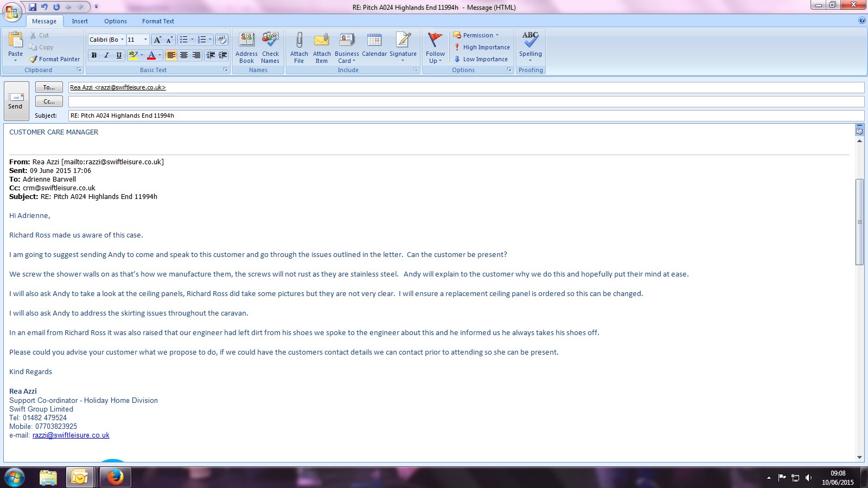Expand the font color palette arrow
This screenshot has width=868, height=488.
tap(160, 55)
